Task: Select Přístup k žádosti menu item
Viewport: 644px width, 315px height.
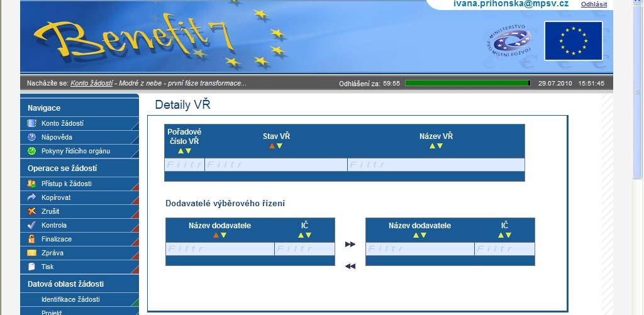Action: (79, 184)
